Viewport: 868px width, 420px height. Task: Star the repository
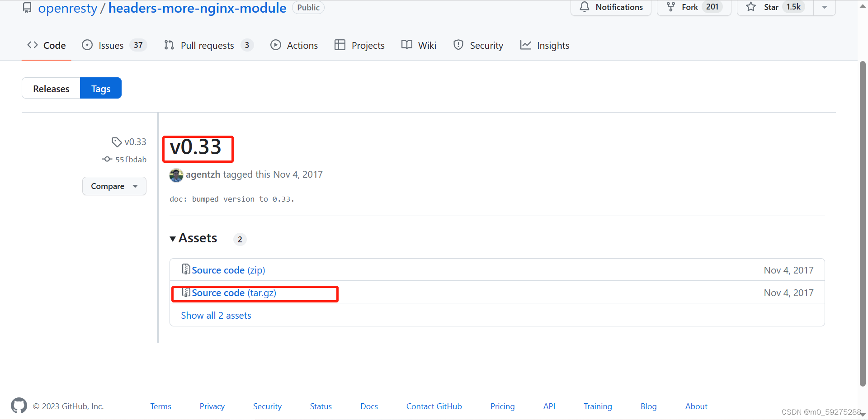pos(775,7)
